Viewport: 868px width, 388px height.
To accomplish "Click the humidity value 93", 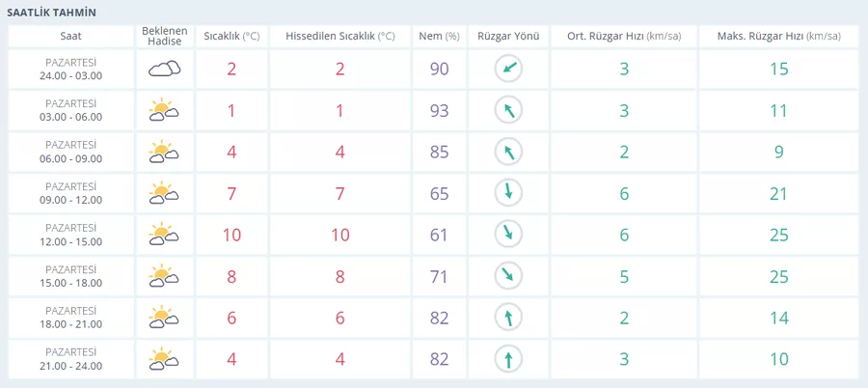I will (439, 110).
